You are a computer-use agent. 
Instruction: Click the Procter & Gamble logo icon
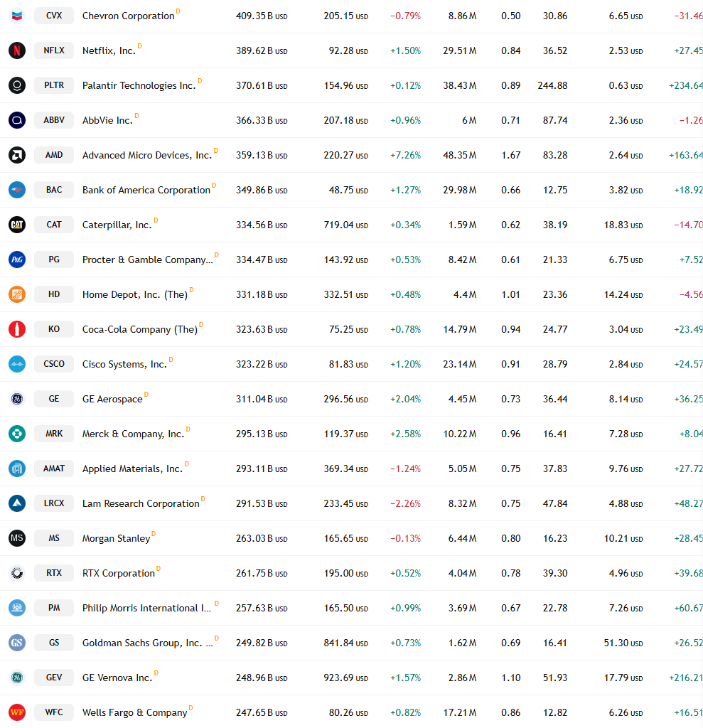(17, 259)
